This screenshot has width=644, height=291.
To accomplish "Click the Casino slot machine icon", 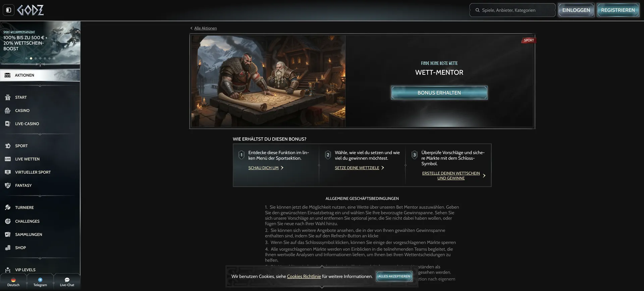I will (x=8, y=111).
